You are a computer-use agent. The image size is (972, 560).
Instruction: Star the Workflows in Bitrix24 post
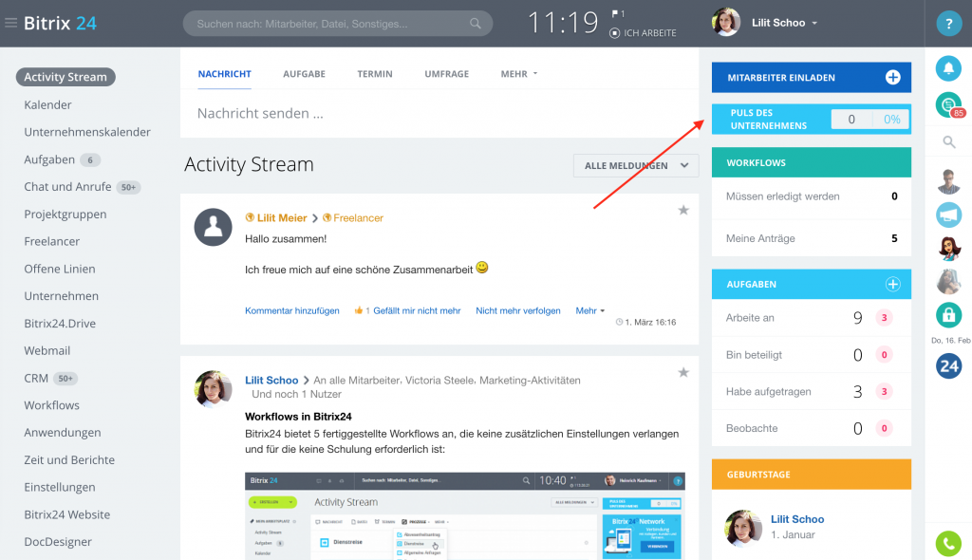[683, 372]
